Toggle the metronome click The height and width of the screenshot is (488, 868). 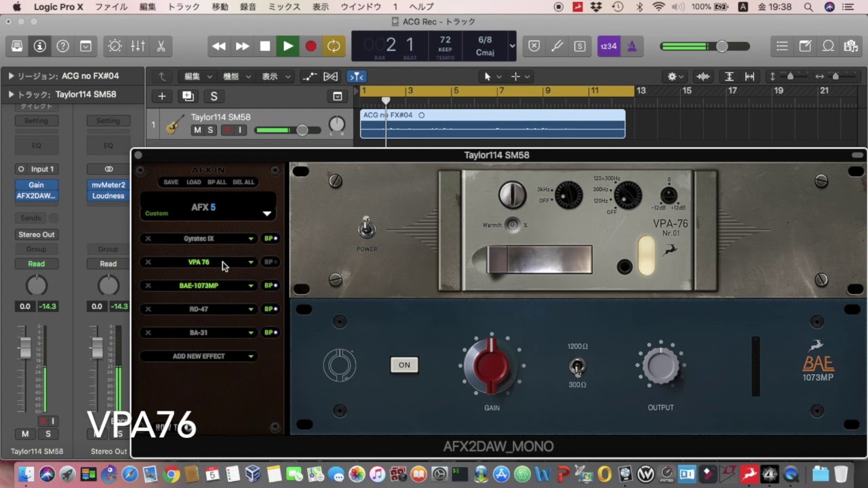tap(631, 46)
